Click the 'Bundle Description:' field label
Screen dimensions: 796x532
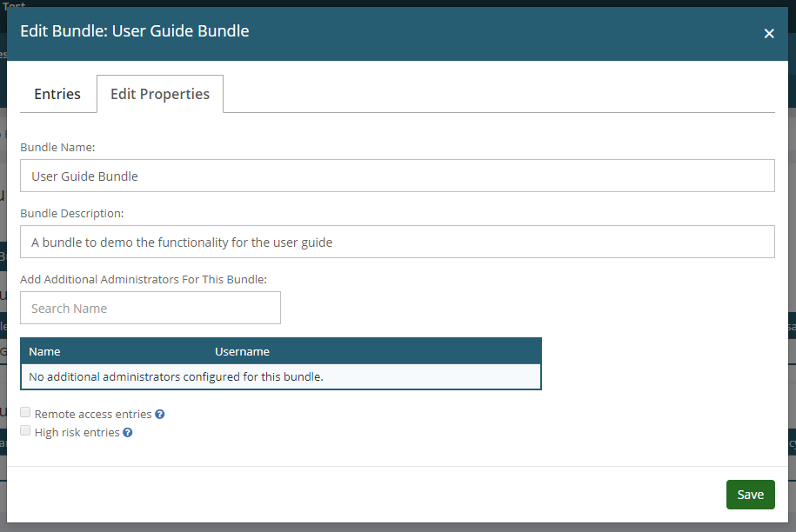(x=72, y=213)
